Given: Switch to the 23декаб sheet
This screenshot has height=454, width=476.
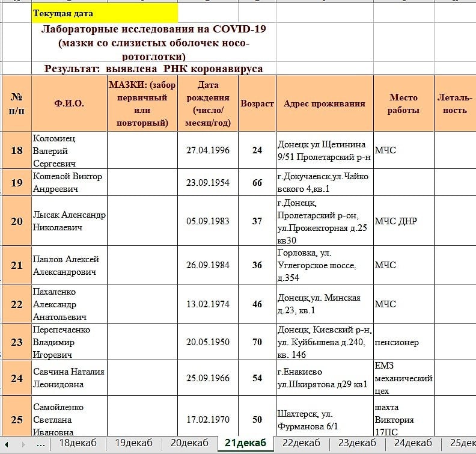Looking at the screenshot, I should (x=357, y=444).
